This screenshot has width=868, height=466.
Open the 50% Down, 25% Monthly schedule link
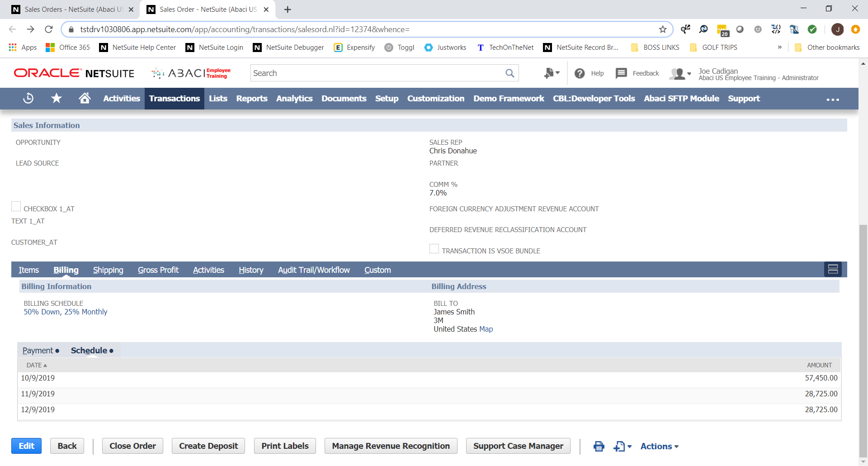coord(66,312)
